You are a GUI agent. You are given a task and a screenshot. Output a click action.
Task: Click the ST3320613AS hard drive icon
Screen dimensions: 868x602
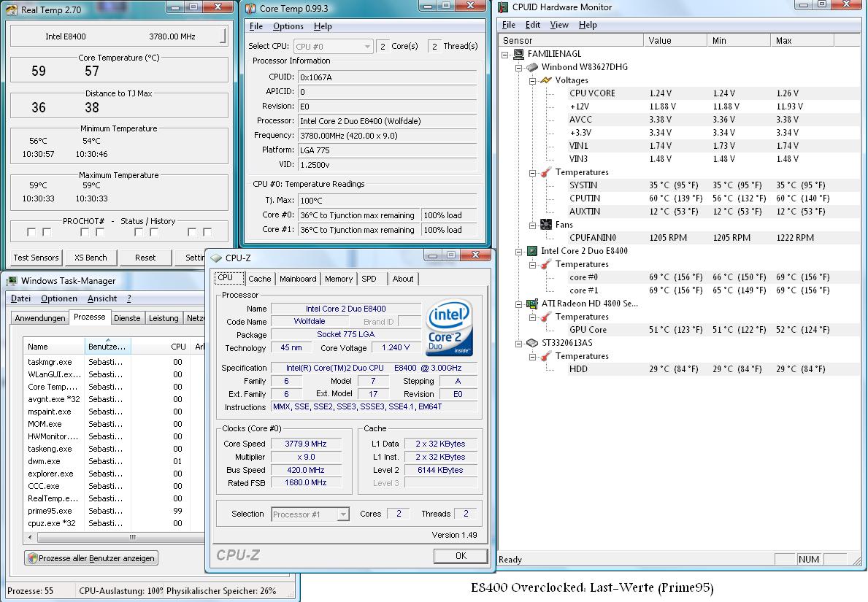[532, 343]
